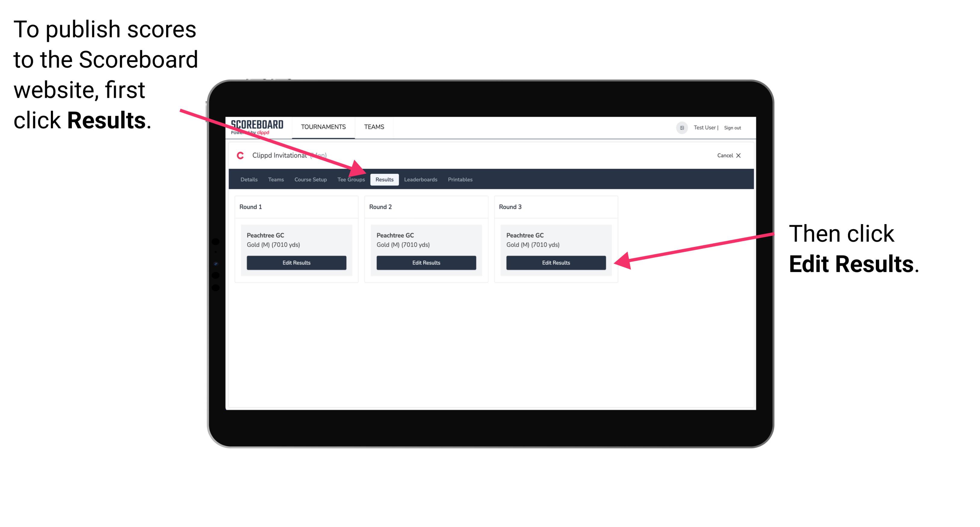Expand the Tee Groups tab
The image size is (980, 527).
[351, 180]
